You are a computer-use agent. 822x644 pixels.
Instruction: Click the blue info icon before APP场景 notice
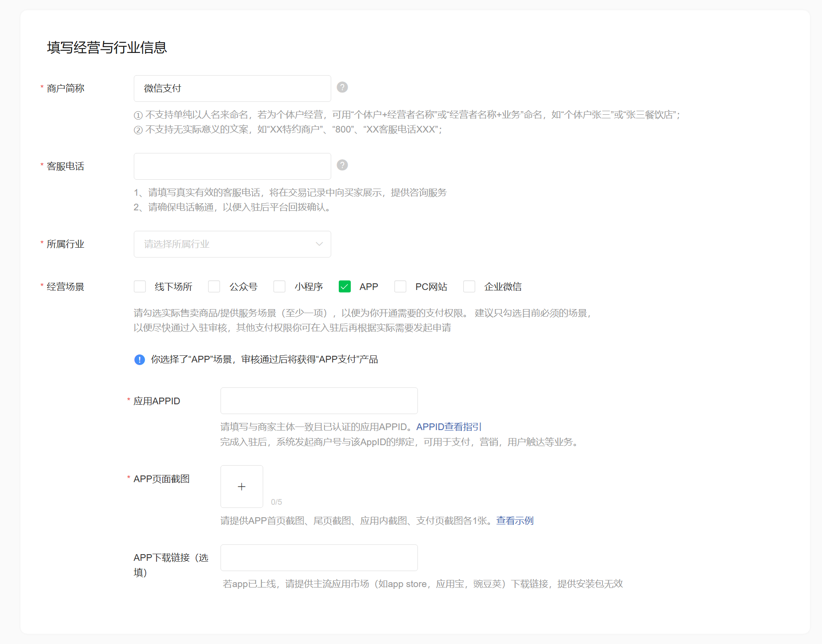(140, 359)
